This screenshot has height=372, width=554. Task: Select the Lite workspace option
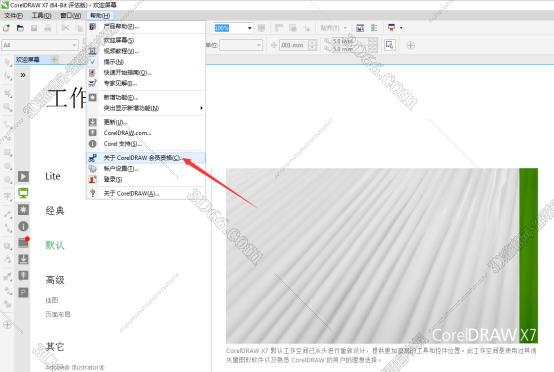(x=53, y=176)
